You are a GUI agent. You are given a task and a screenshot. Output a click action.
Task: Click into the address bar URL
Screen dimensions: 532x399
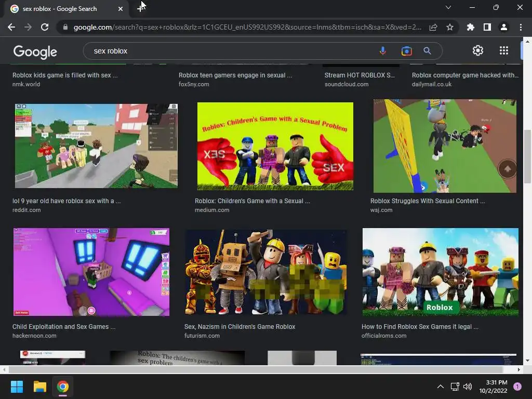click(247, 27)
